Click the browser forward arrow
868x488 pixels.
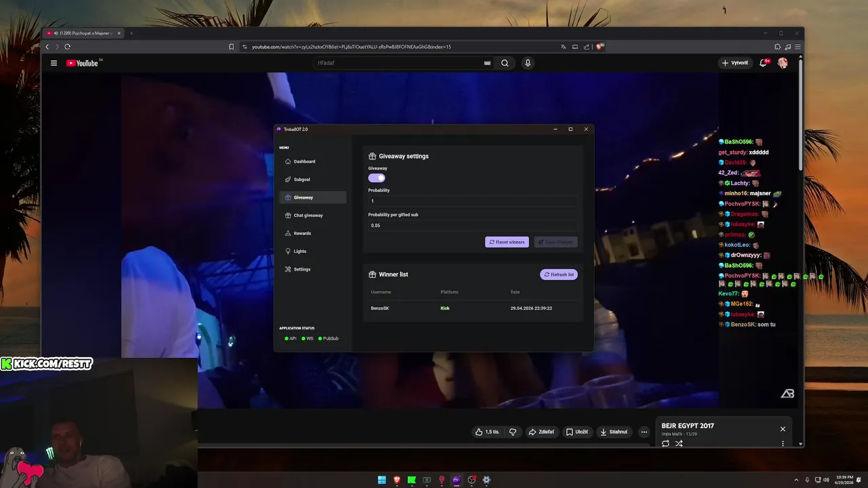point(57,47)
